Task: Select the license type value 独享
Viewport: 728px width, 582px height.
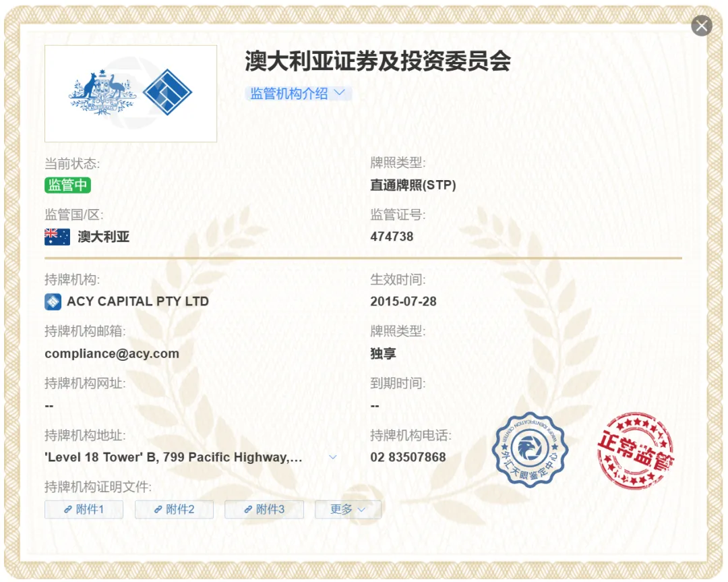Action: pos(383,353)
